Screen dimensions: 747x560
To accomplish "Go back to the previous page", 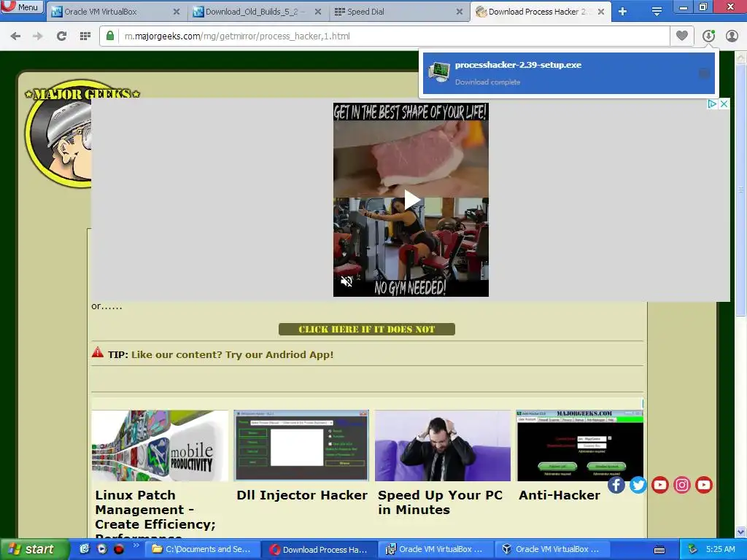I will [15, 36].
